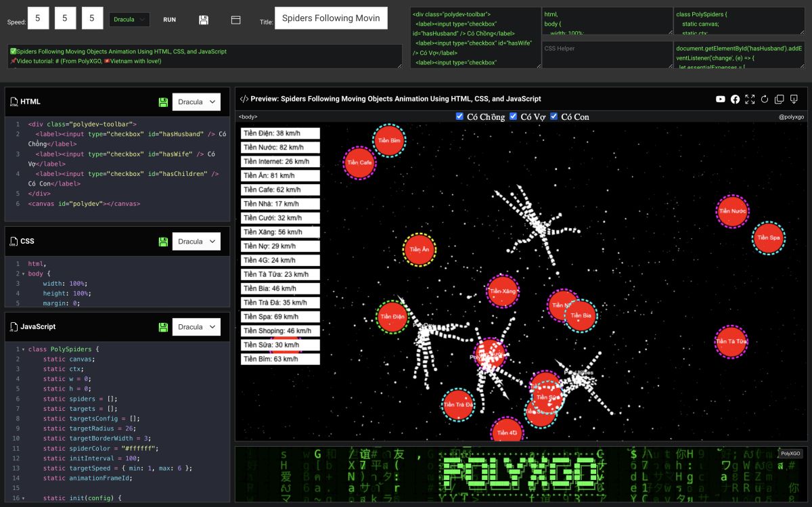Click the Tiền Internet: 26 km/h entry
The height and width of the screenshot is (507, 812).
(x=280, y=161)
